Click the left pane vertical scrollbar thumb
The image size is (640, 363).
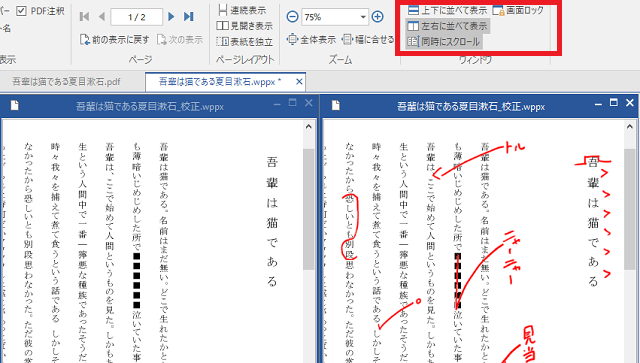pos(309,209)
